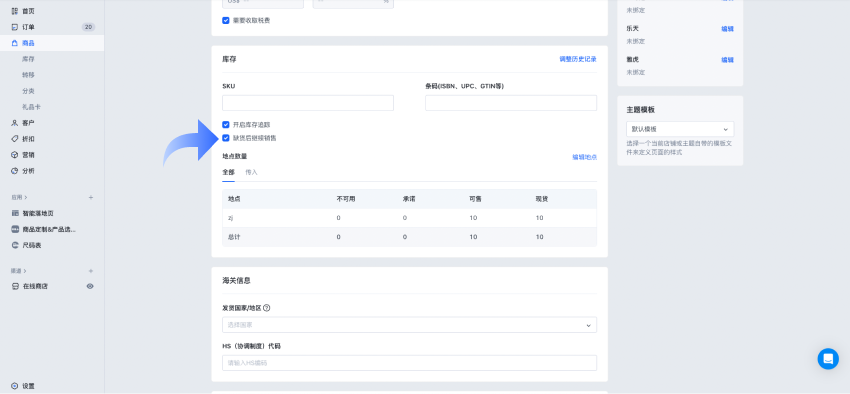Focus the HS代码 input field
Screen dimensions: 850x394
[409, 363]
